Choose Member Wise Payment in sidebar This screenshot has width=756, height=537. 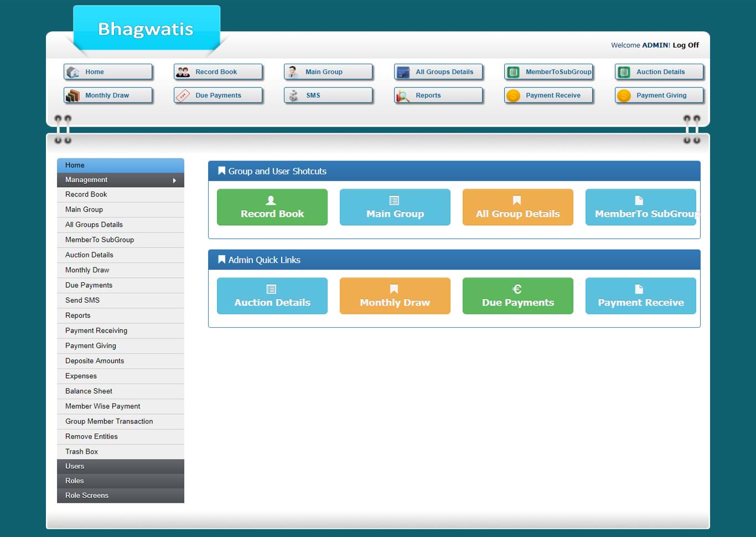click(x=102, y=406)
